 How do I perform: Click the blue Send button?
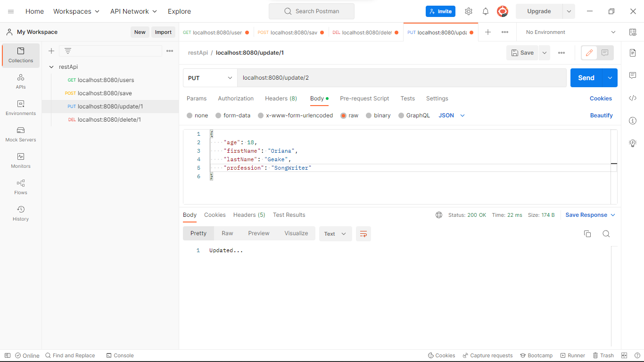tap(586, 78)
